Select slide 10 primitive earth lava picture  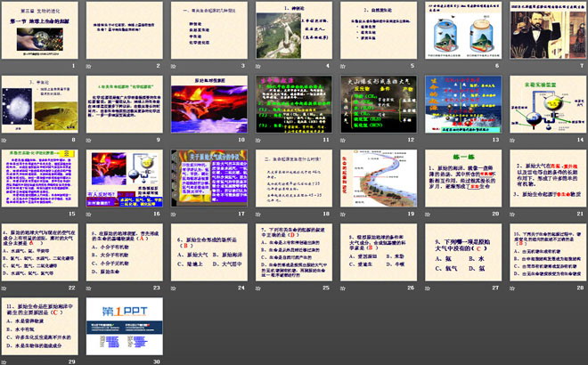coord(209,104)
